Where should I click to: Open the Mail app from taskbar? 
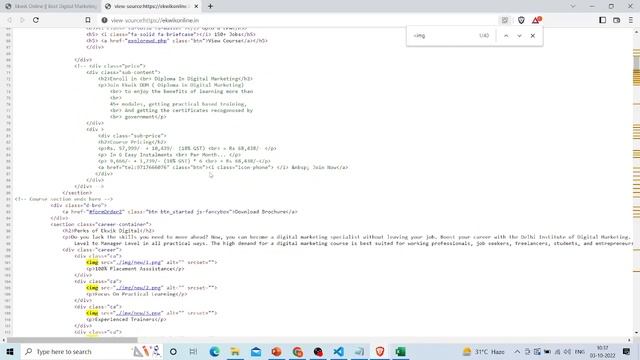tap(256, 351)
